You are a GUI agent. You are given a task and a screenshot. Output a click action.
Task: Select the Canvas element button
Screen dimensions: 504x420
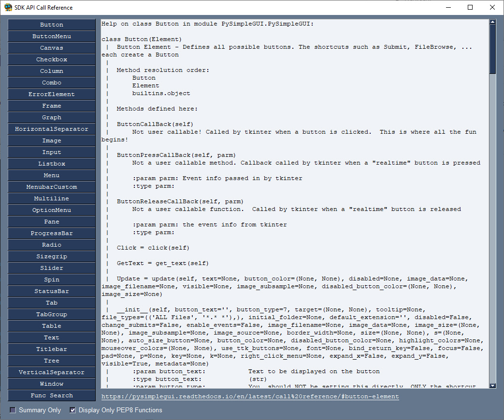[52, 48]
